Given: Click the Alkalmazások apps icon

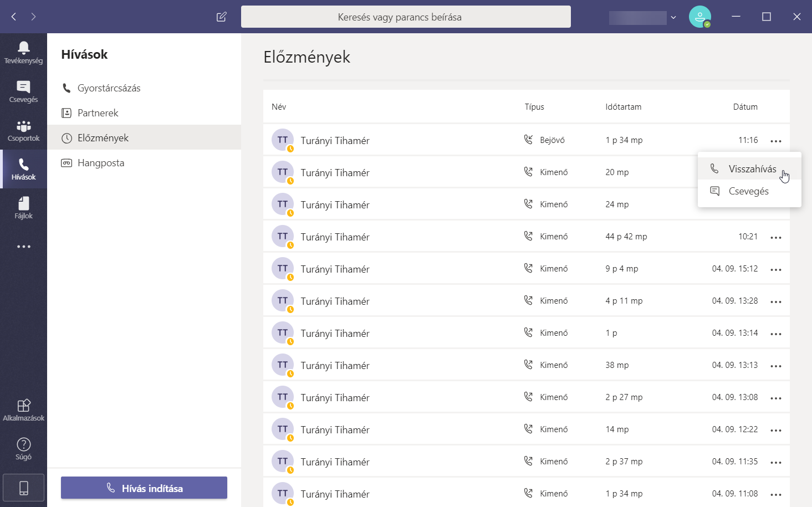Looking at the screenshot, I should pos(23,410).
